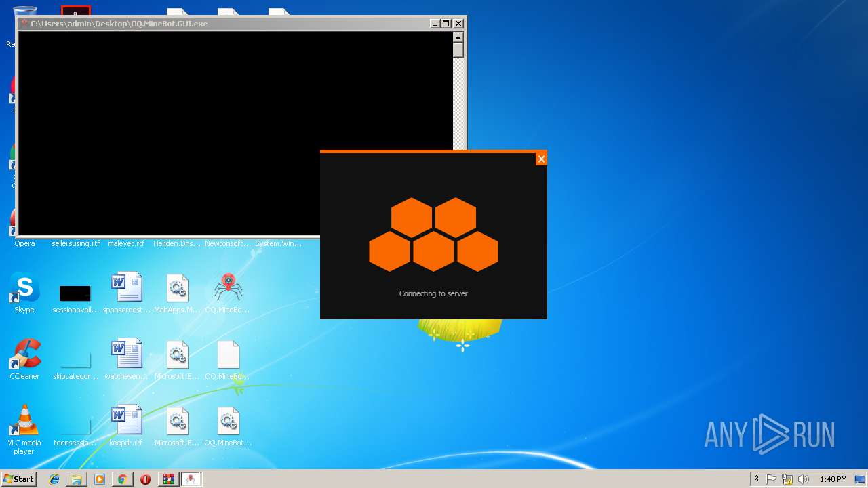868x488 pixels.
Task: Click the console window's scrollbar thumb
Action: point(458,50)
